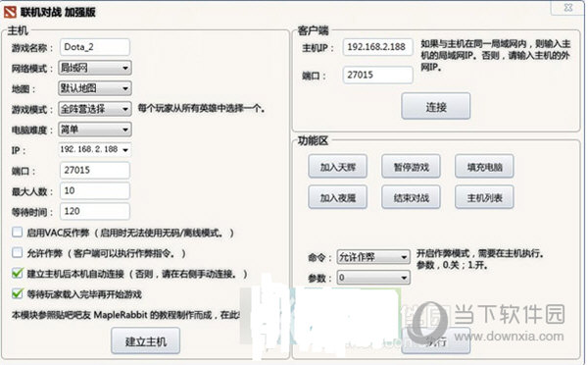
Task: Click the 每个玩家从所有英雄中选择一个 description text
Action: [x=201, y=109]
